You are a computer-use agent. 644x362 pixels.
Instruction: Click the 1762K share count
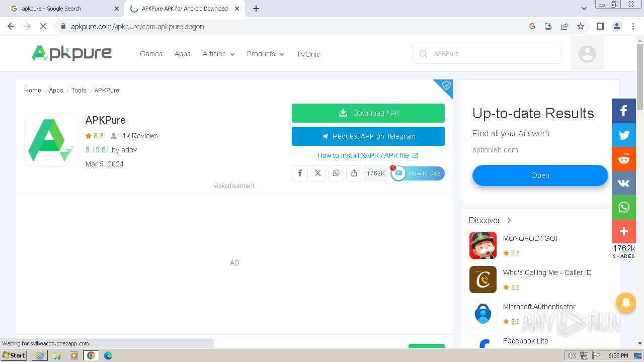(x=376, y=173)
